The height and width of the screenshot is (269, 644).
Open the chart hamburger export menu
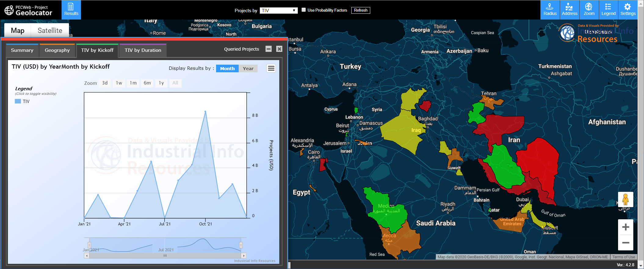coord(271,68)
